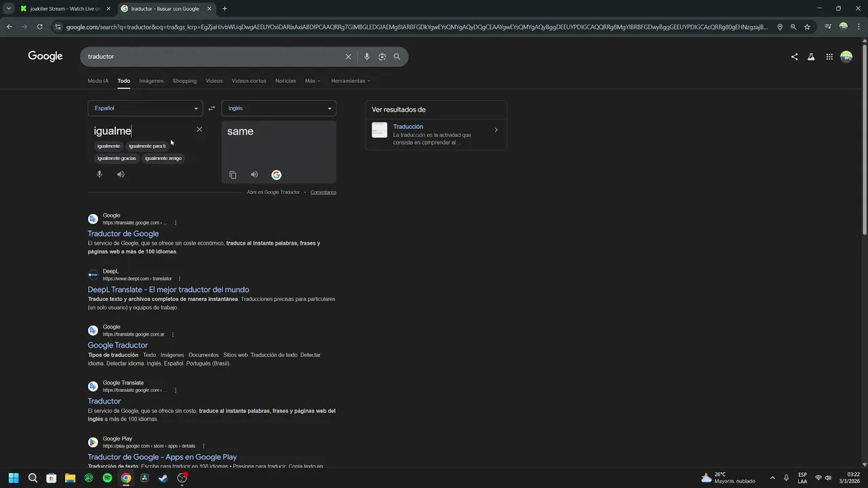Screen dimensions: 868x488
Task: Open the zoom magnifier in address bar
Action: (x=793, y=27)
